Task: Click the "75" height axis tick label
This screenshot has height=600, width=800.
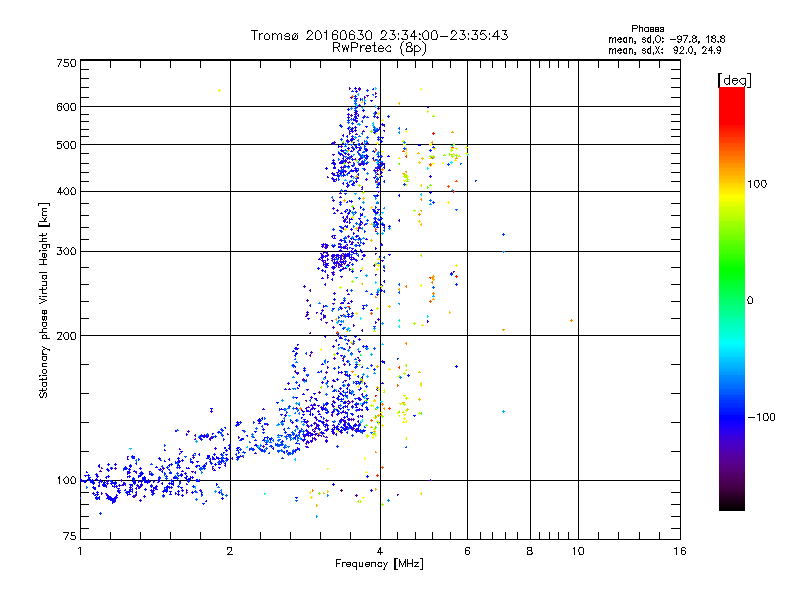Action: point(70,536)
